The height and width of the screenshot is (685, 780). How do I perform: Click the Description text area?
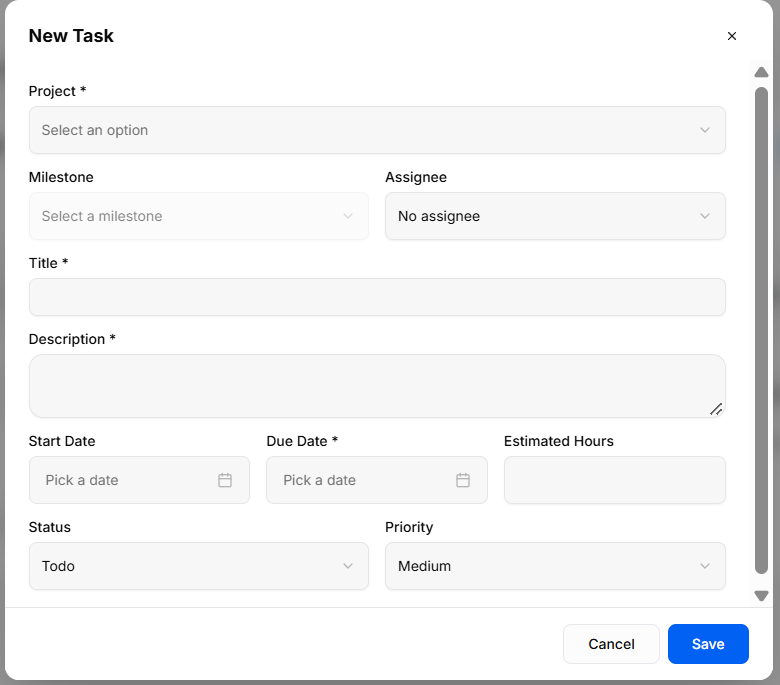click(377, 386)
